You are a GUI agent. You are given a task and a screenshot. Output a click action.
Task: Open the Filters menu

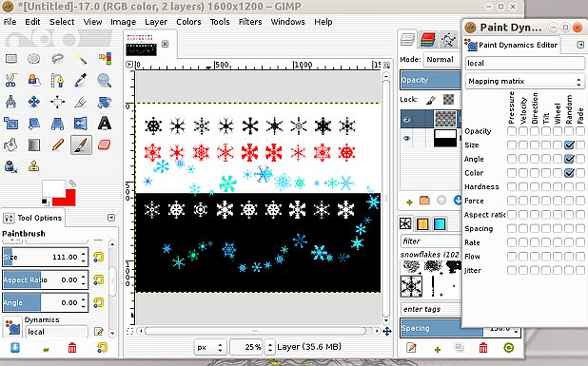[250, 22]
